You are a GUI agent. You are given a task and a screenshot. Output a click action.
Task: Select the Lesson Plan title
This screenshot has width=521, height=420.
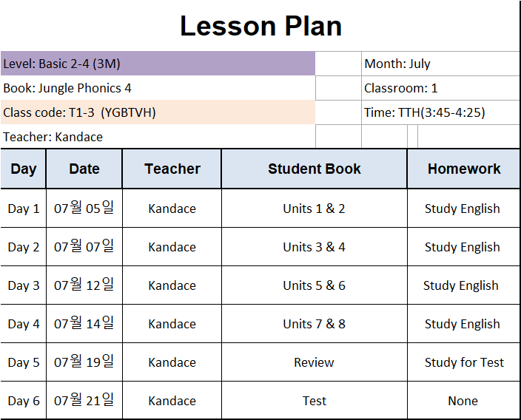260,26
